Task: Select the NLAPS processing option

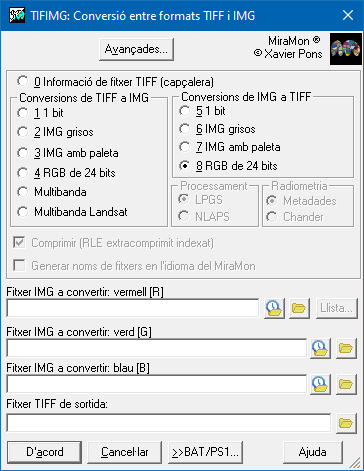Action: point(204,217)
